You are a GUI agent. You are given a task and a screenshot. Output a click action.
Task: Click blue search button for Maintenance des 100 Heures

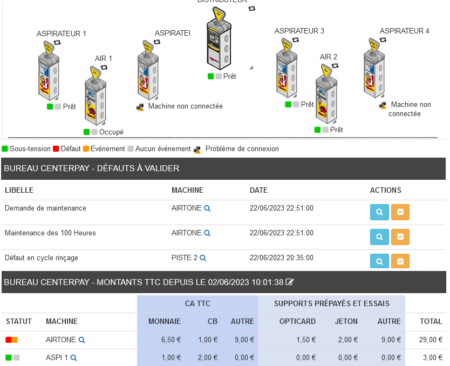click(379, 237)
